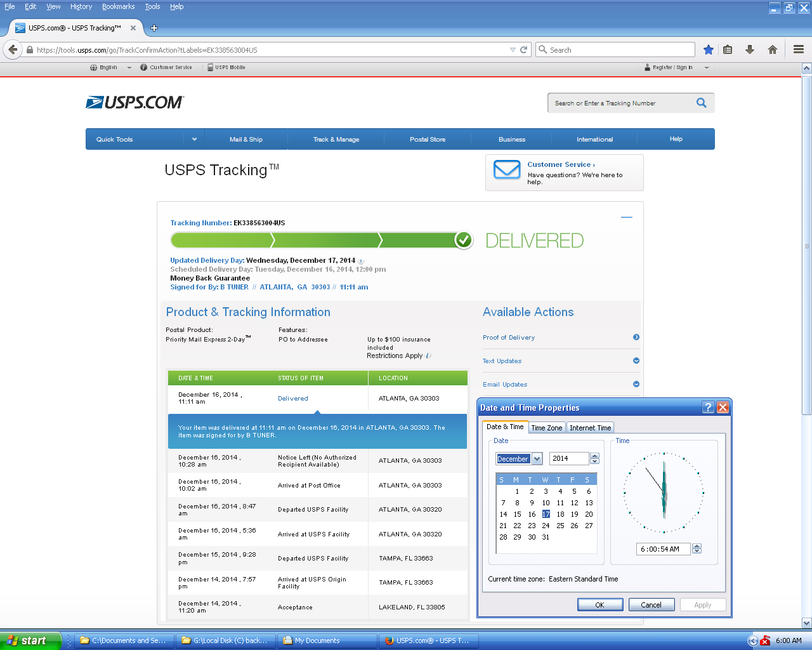
Task: Open the downloads arrow icon
Action: coord(750,50)
